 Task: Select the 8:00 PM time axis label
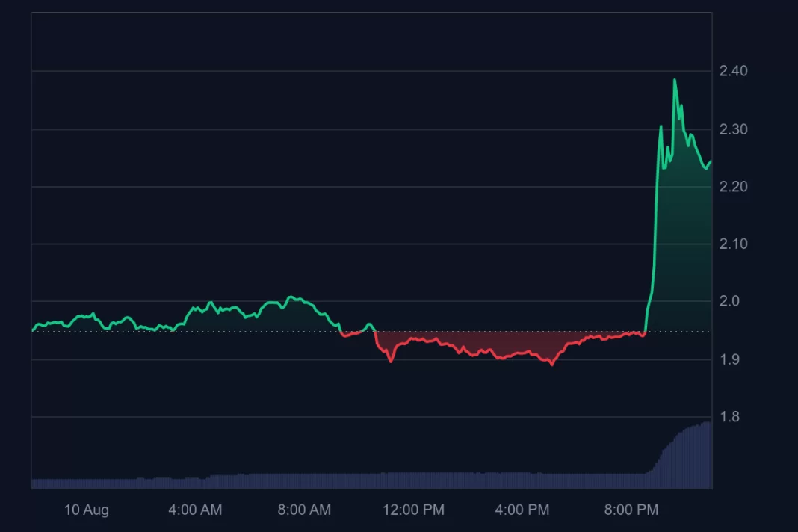tap(631, 510)
